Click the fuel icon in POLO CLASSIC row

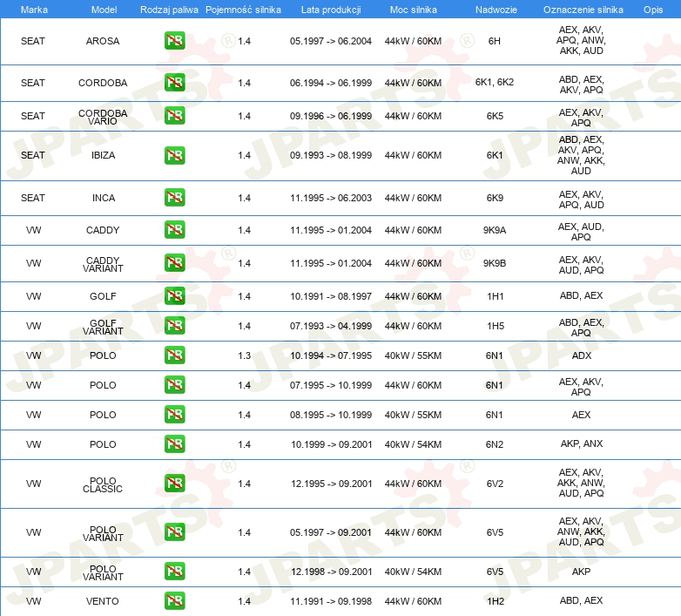point(174,483)
